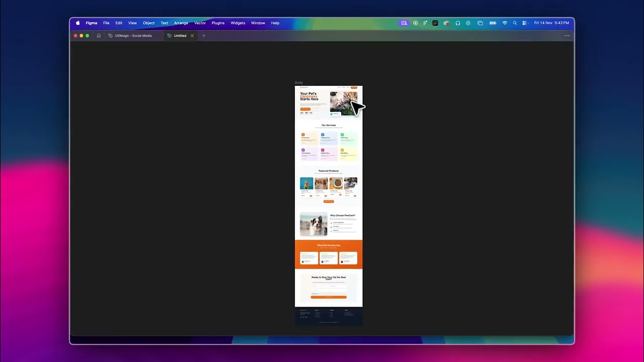This screenshot has height=362, width=644.
Task: Open the three-dot overflow menu in tab bar
Action: 567,36
